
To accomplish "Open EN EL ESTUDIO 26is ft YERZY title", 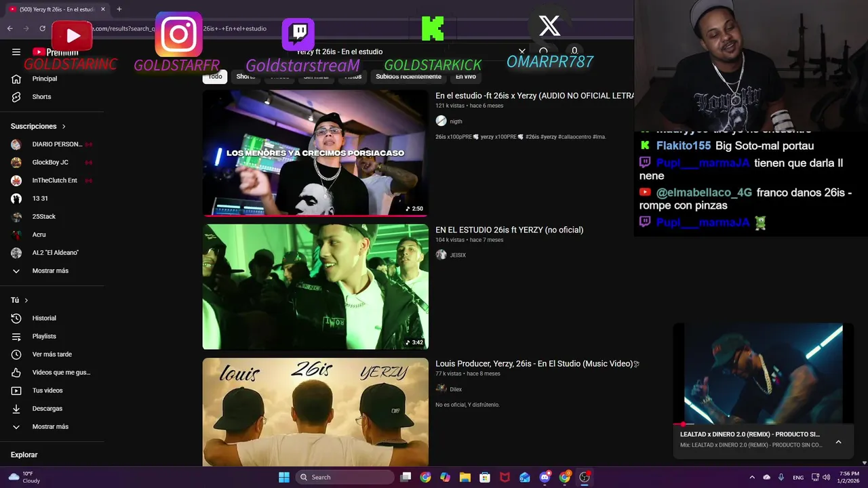I will coord(509,230).
